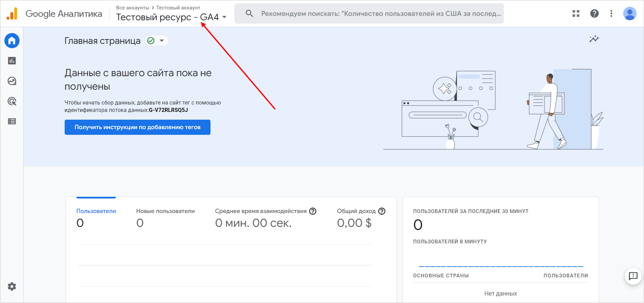Click the help question mark icon
Image resolution: width=644 pixels, height=303 pixels.
click(x=594, y=13)
